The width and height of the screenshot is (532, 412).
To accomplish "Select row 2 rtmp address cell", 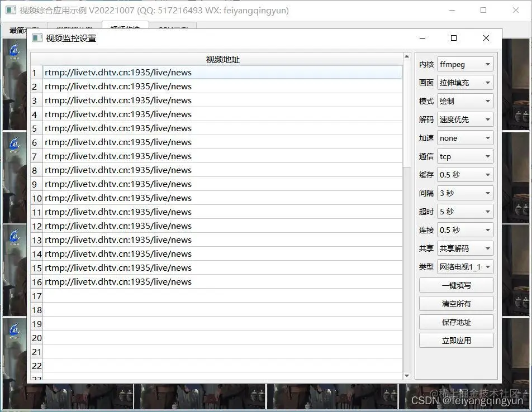I will point(222,87).
